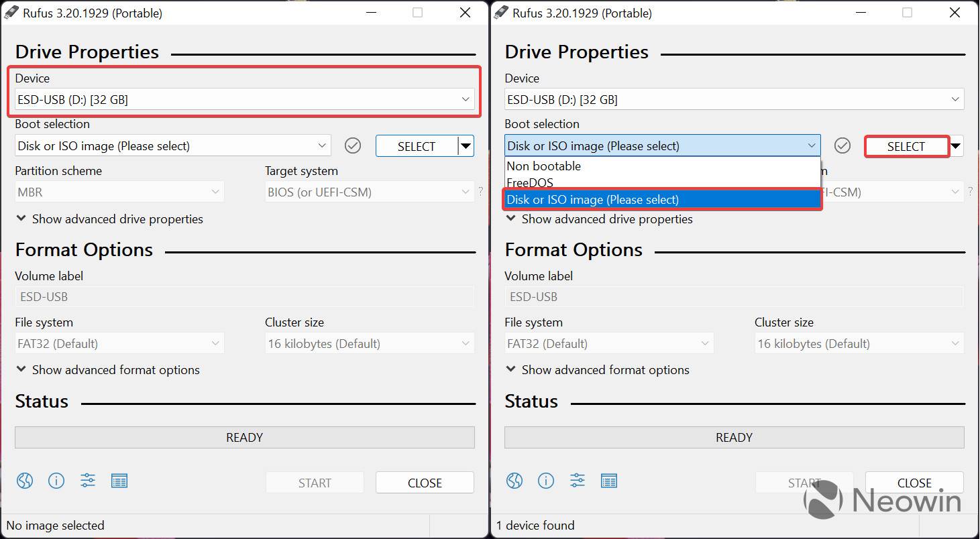The height and width of the screenshot is (539, 980).
Task: Open the Rufus log window icon
Action: point(119,481)
